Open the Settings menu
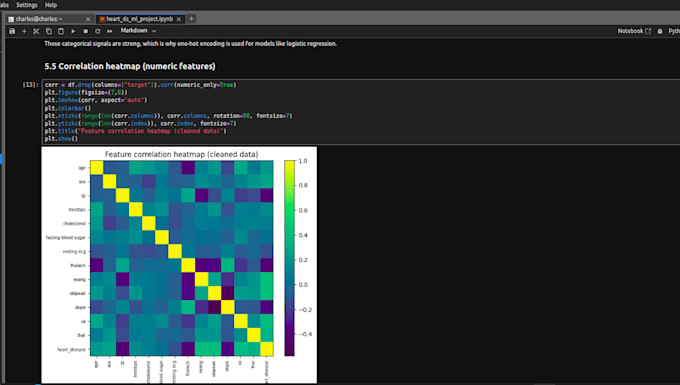The height and width of the screenshot is (385, 680). 26,5
